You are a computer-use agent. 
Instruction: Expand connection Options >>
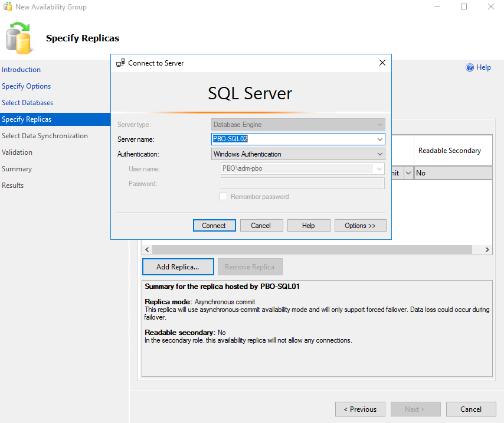coord(361,226)
